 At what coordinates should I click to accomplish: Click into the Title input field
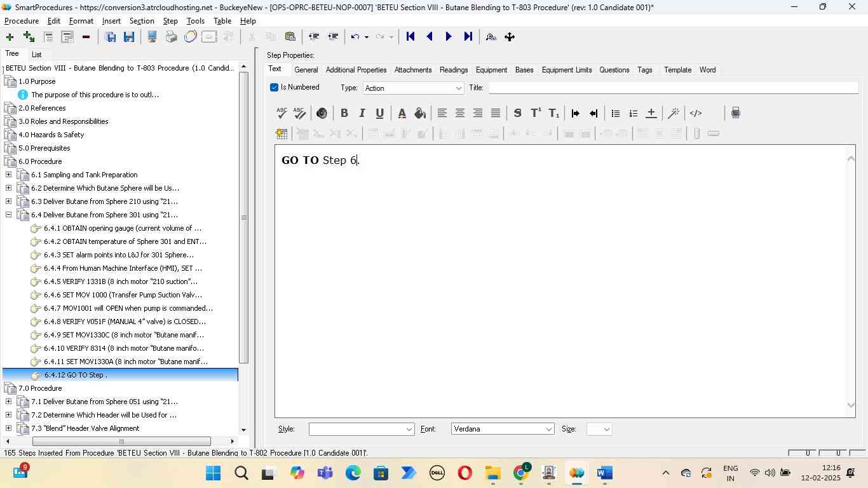(673, 88)
